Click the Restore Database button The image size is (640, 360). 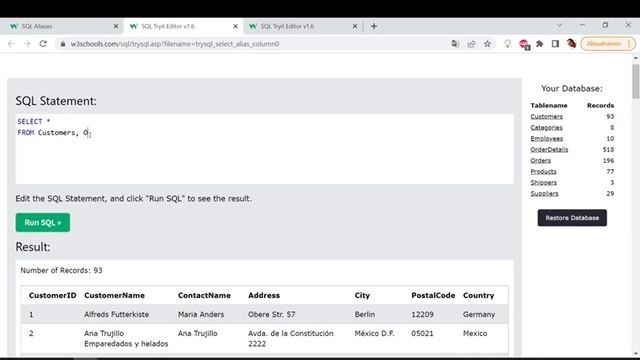[572, 218]
